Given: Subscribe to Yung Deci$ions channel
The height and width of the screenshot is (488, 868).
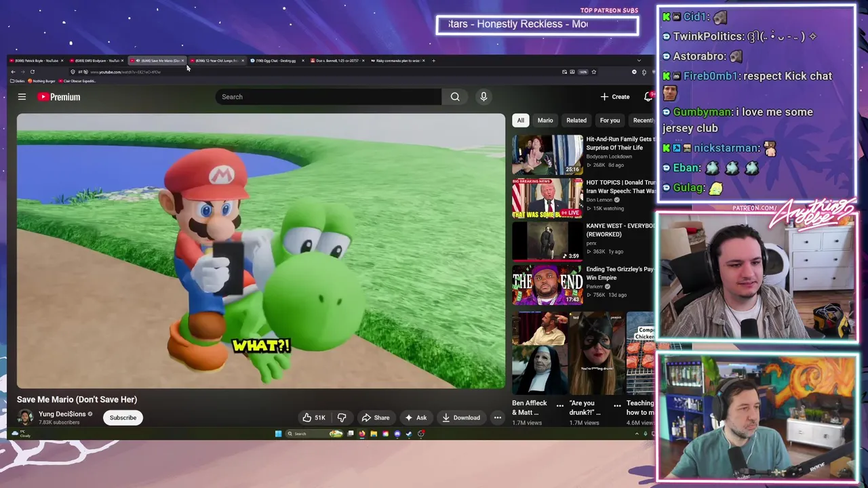Looking at the screenshot, I should (x=123, y=418).
